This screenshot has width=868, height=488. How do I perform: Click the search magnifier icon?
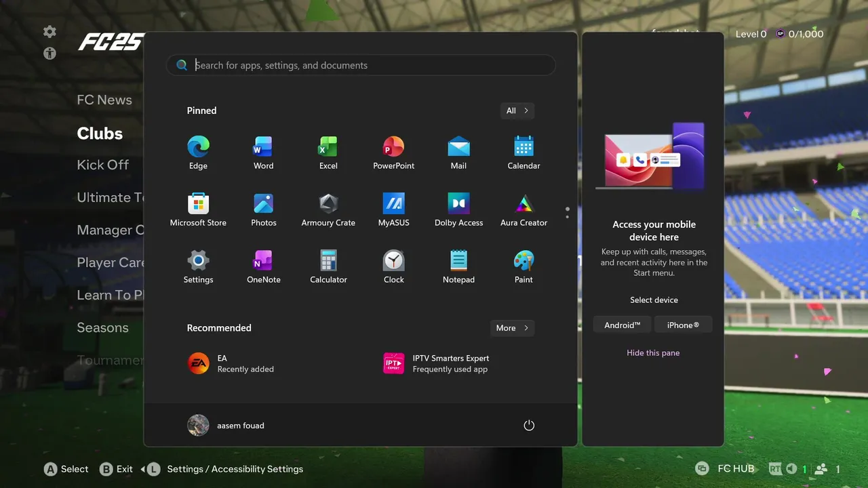(x=182, y=65)
